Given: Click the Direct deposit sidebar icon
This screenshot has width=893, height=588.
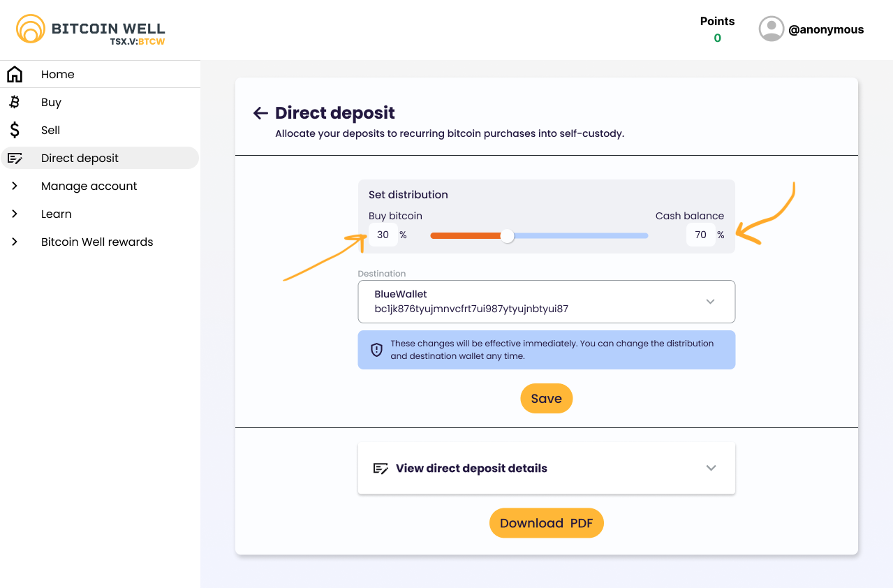Looking at the screenshot, I should pyautogui.click(x=15, y=159).
